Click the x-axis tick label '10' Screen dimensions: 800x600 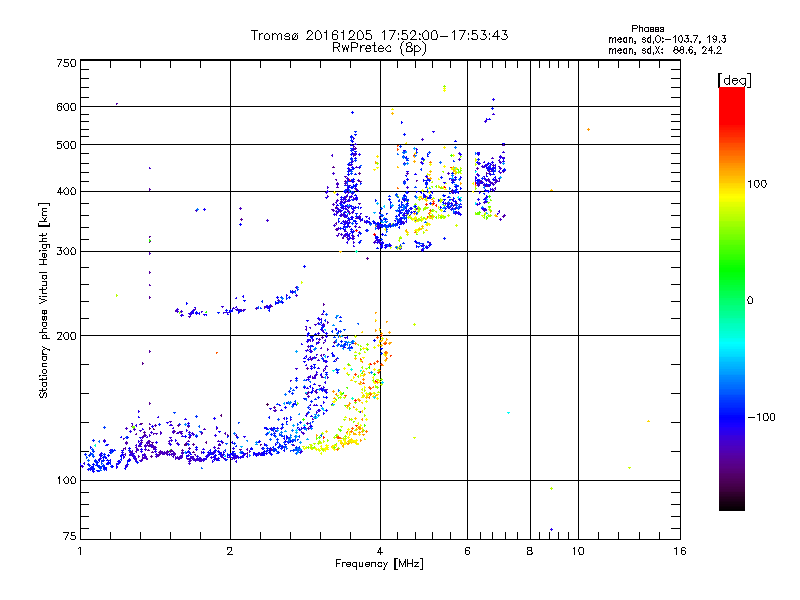pyautogui.click(x=578, y=551)
